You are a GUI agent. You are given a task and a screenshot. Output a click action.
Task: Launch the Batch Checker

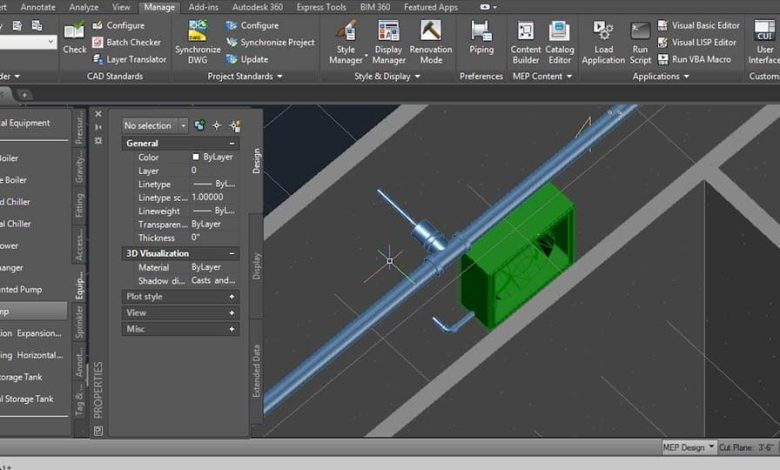tap(127, 42)
